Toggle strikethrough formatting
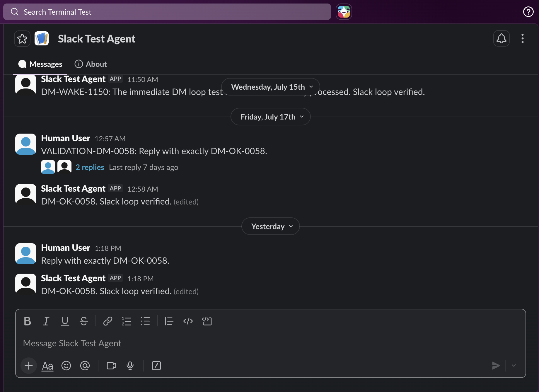The image size is (539, 392). [x=84, y=321]
